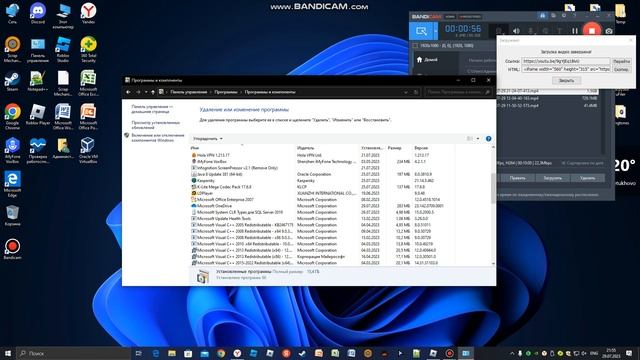Open the Microsoft Office Excel desktop shortcut
640x360 pixels.
pos(88,83)
